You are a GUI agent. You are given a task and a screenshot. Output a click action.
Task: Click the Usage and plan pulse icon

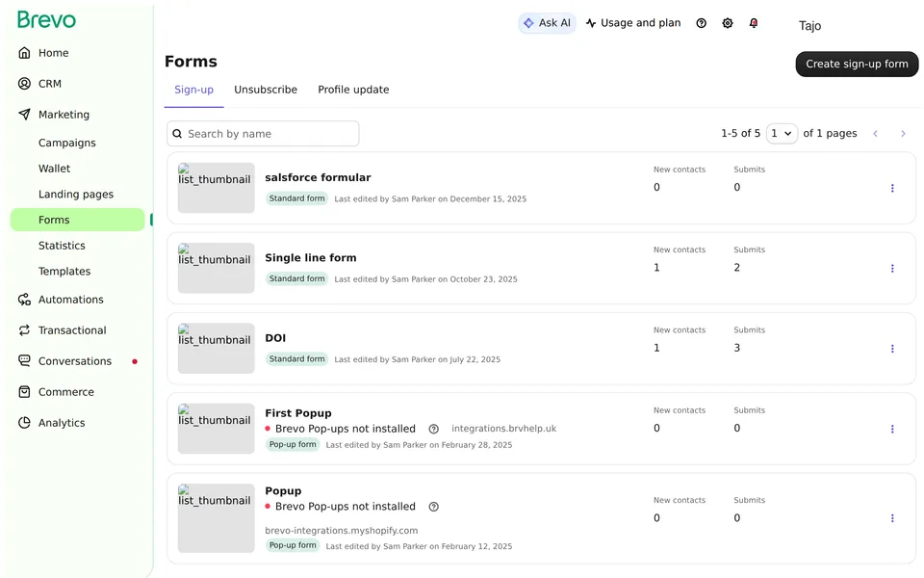591,23
